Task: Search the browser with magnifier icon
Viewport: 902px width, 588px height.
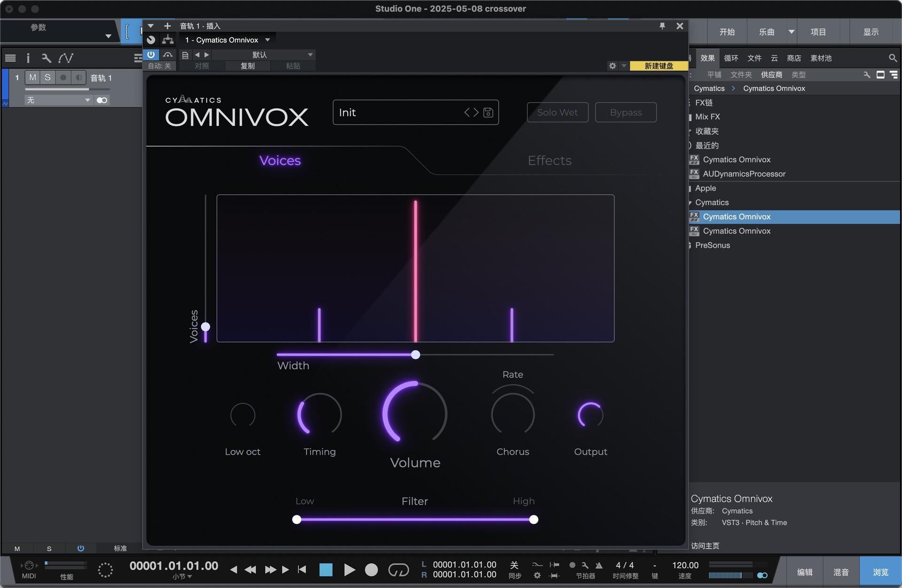Action: 893,58
